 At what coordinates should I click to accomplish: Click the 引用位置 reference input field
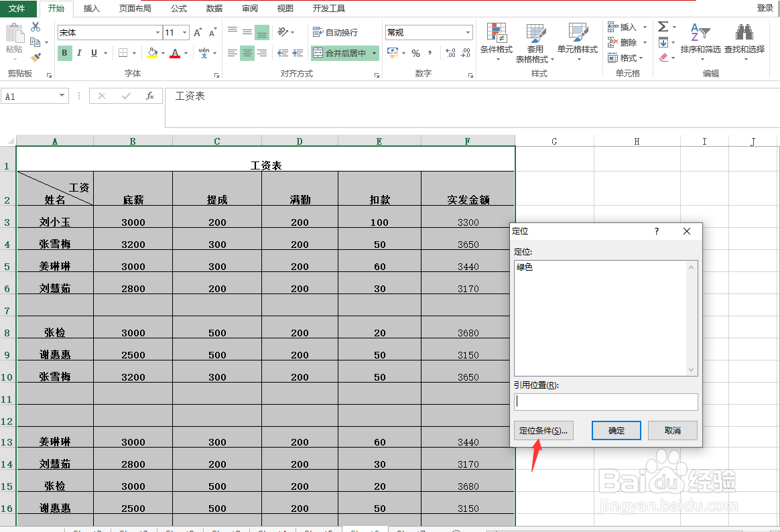pos(606,402)
